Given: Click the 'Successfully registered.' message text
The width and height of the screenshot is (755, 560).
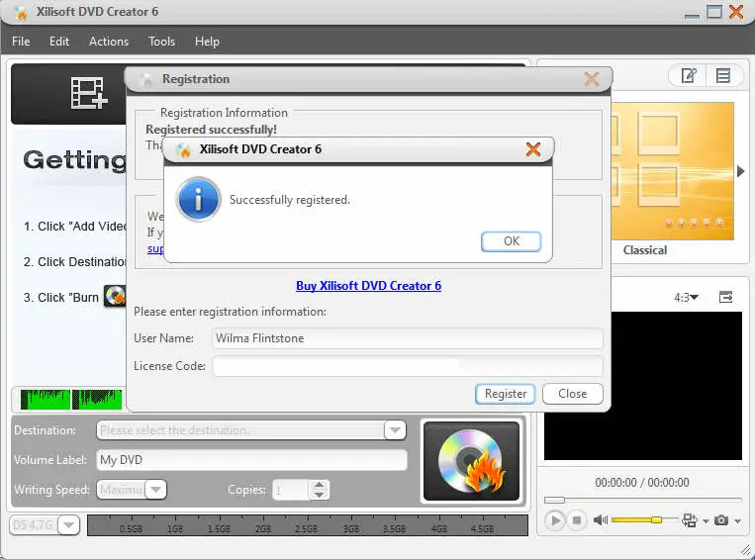Looking at the screenshot, I should click(290, 199).
